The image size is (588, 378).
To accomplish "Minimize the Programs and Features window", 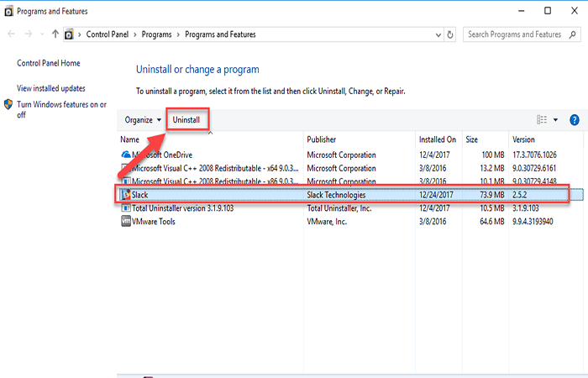I will pyautogui.click(x=522, y=11).
